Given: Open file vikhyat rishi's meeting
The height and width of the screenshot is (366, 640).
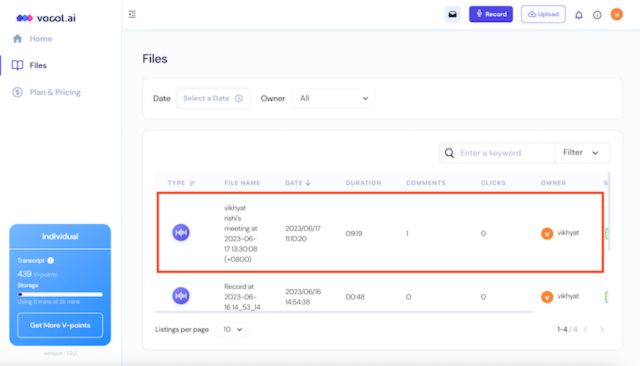Looking at the screenshot, I should click(241, 233).
